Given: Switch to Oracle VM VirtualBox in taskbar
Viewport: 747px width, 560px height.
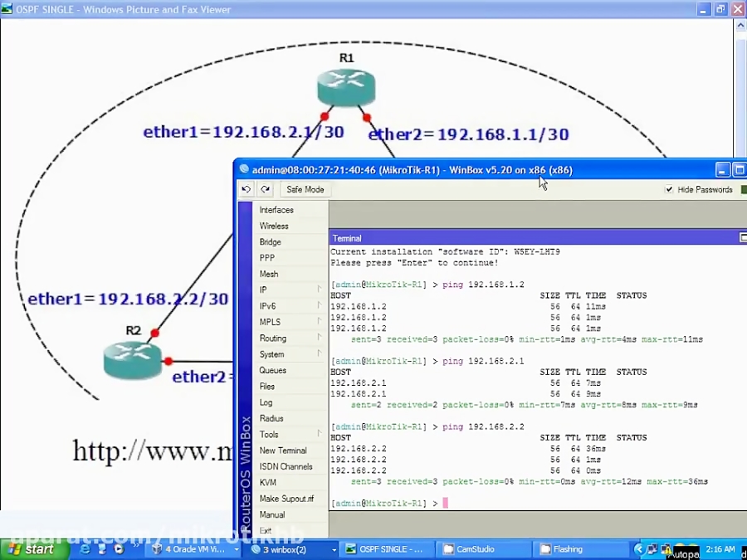Looking at the screenshot, I should click(193, 548).
